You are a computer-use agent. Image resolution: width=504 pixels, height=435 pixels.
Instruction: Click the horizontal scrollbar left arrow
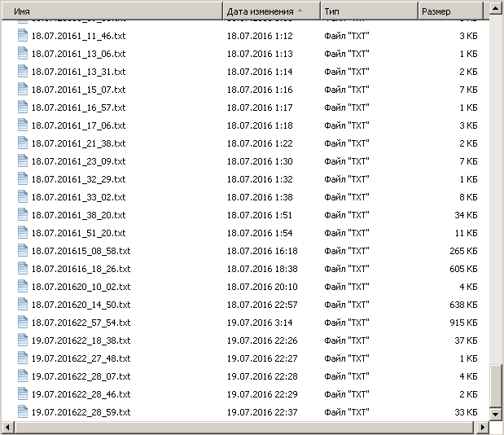(7, 428)
